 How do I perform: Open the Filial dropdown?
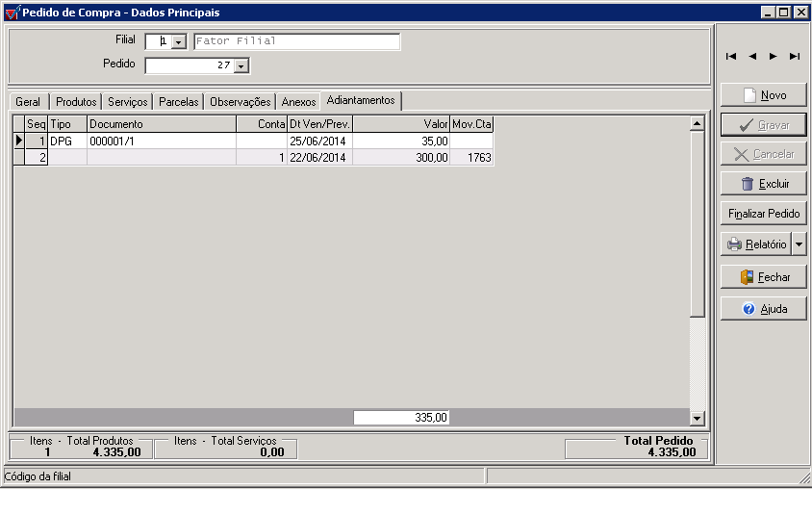point(178,42)
